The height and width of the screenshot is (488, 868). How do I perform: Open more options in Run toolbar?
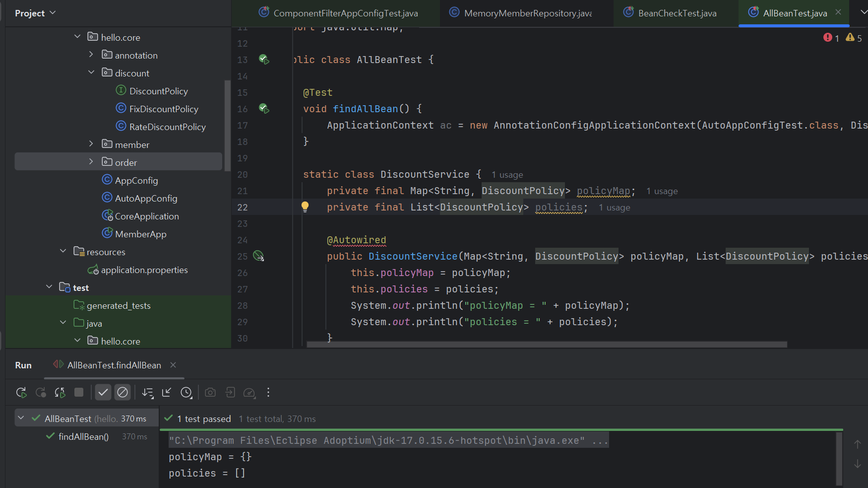268,392
